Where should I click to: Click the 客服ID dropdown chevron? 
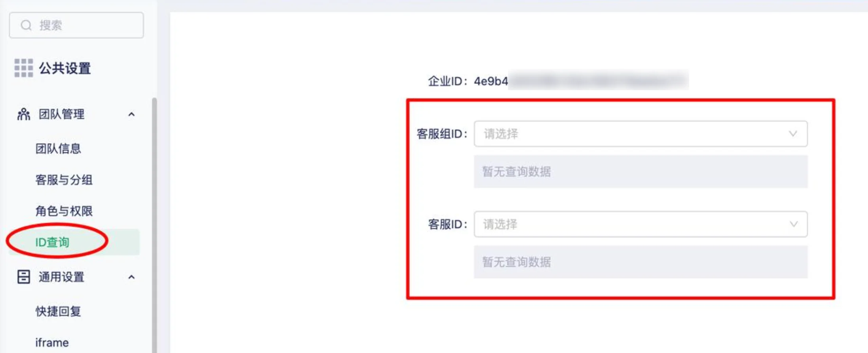[793, 224]
